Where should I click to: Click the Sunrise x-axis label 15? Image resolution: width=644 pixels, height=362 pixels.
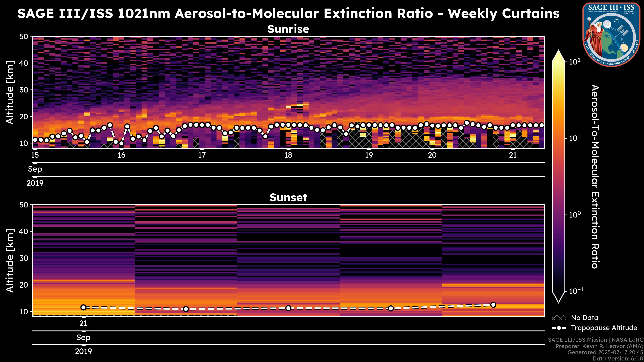(x=35, y=155)
